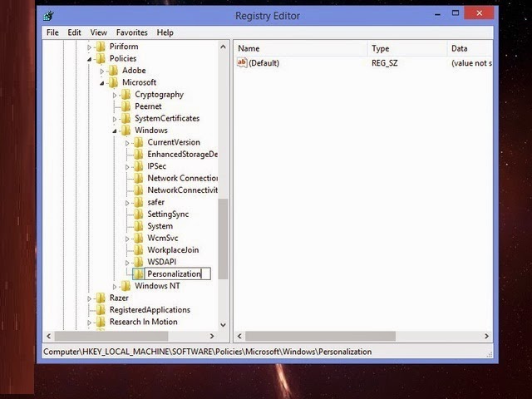Click the WSDAPI folder icon
Image resolution: width=532 pixels, height=399 pixels.
point(138,262)
